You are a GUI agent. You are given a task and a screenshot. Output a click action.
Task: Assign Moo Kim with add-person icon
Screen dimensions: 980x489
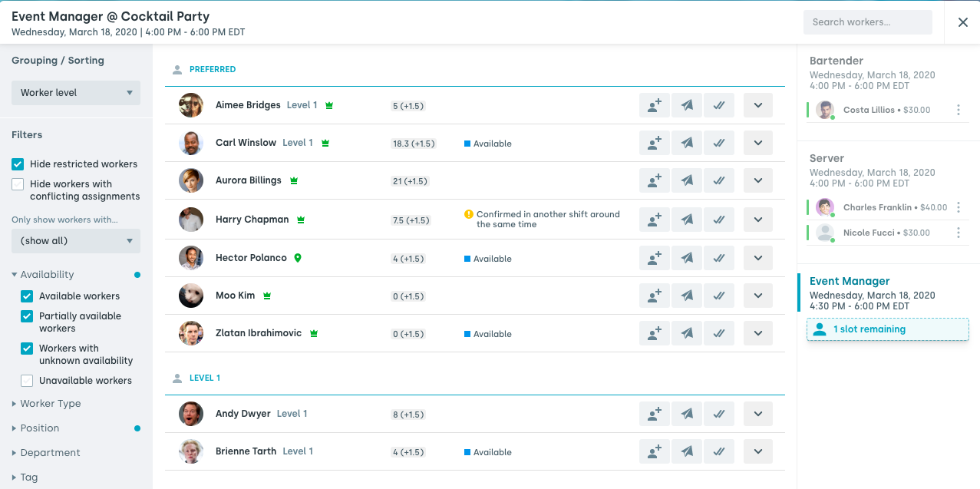pyautogui.click(x=655, y=296)
